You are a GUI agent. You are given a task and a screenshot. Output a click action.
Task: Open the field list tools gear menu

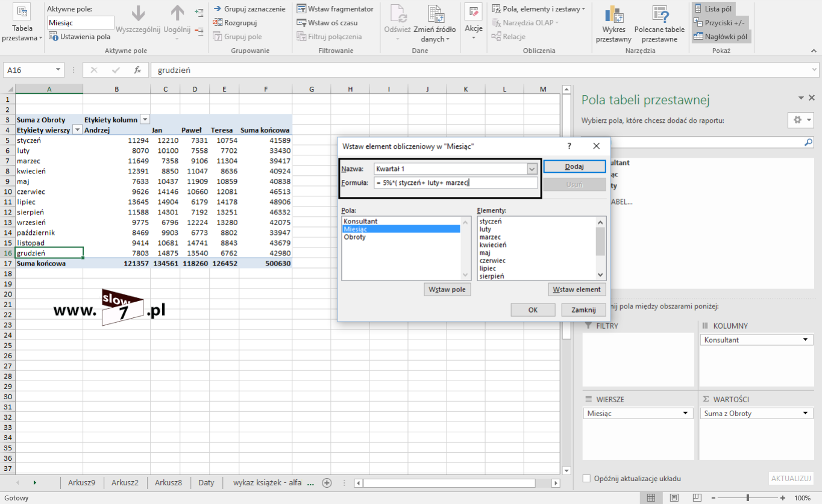tap(801, 120)
